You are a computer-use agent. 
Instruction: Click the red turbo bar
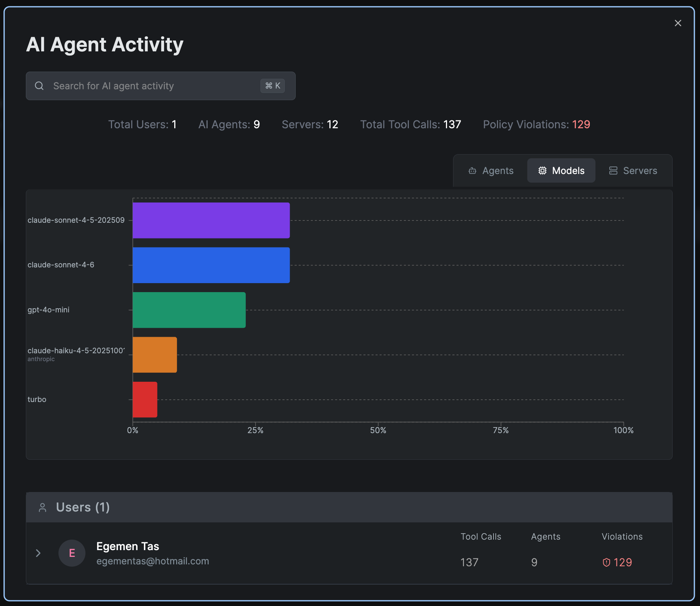(145, 399)
